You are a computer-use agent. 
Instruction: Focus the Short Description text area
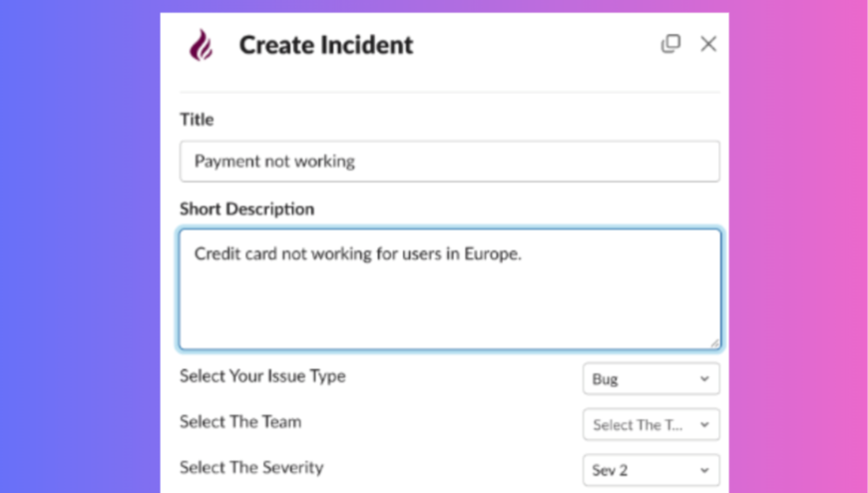coord(449,299)
